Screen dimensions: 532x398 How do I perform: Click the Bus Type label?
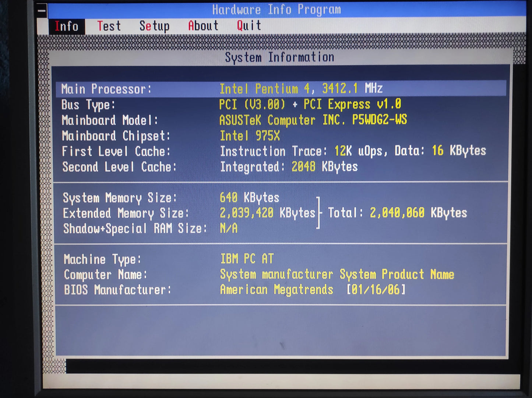coord(88,105)
